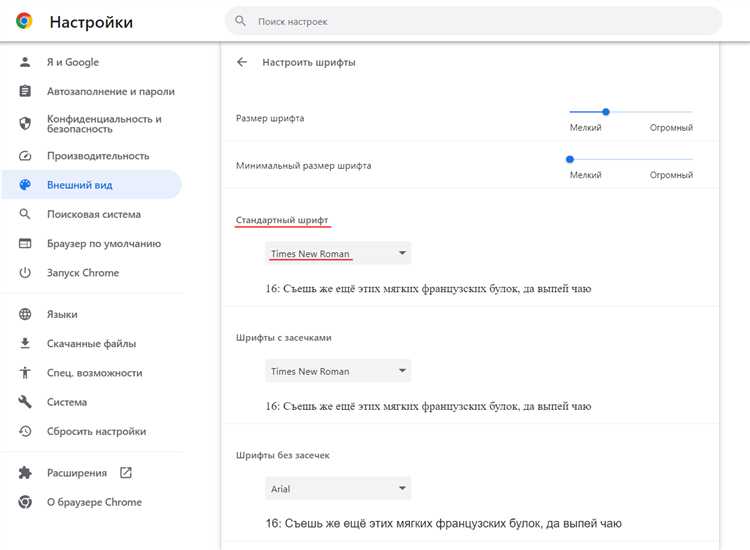Click the Размер шрифта slider handle
750x550 pixels.
[606, 112]
